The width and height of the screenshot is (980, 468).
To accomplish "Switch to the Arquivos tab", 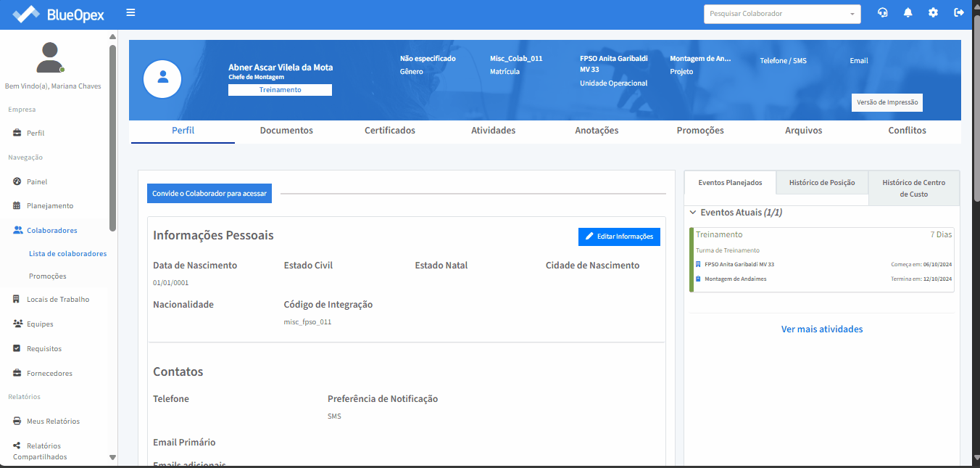I will coord(804,131).
